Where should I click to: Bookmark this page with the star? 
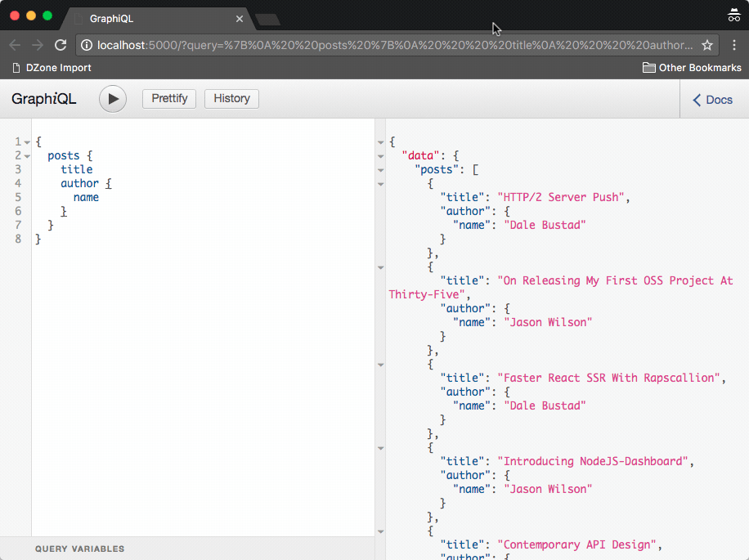[x=707, y=45]
